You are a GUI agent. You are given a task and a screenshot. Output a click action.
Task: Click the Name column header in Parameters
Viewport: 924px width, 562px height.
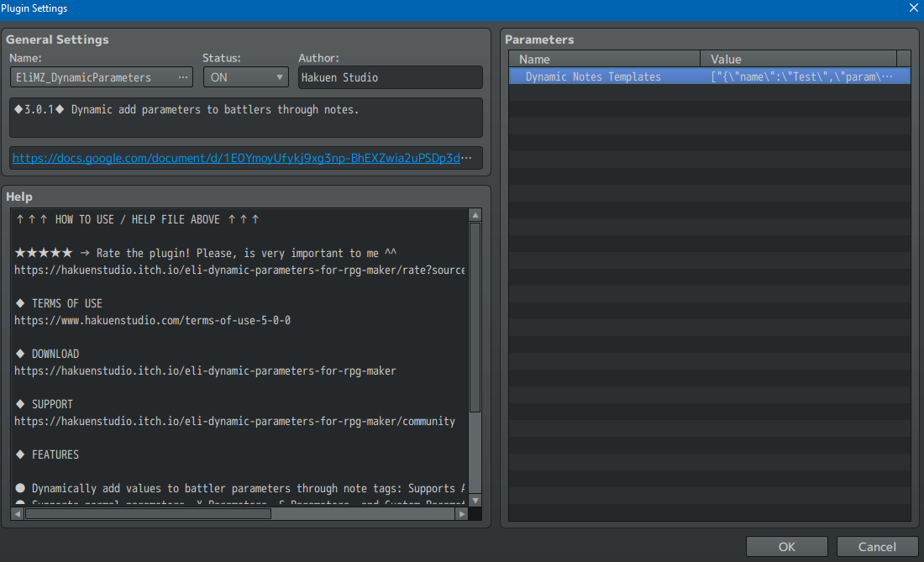click(605, 59)
